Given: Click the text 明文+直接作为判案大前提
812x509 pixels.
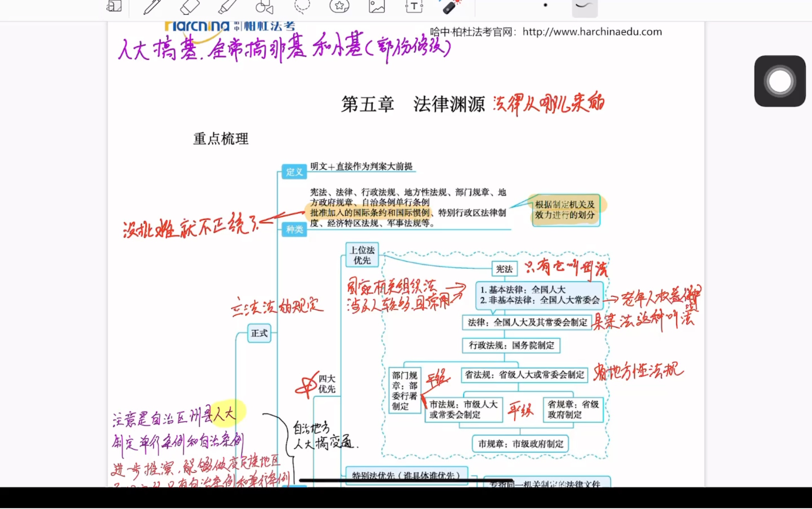Looking at the screenshot, I should tap(361, 166).
